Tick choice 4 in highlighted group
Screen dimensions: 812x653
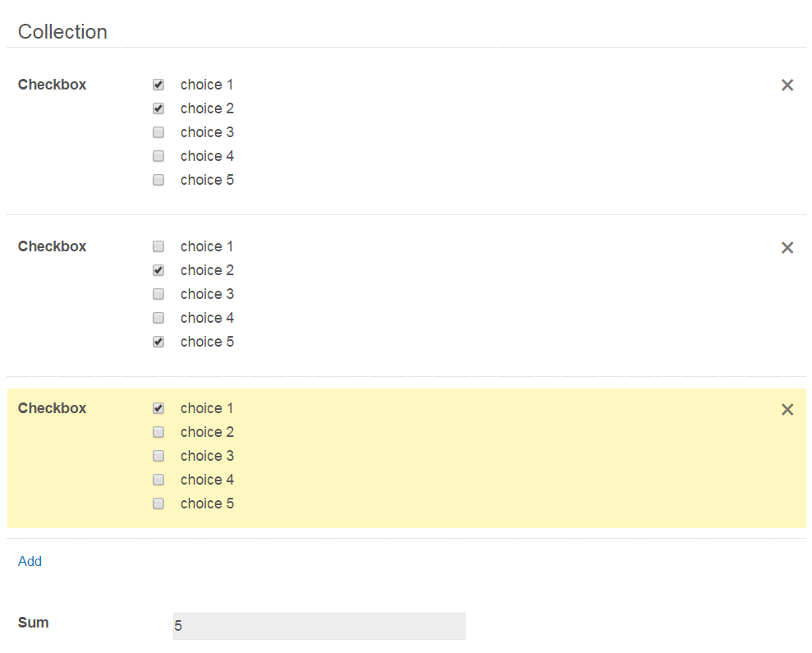[x=158, y=480]
